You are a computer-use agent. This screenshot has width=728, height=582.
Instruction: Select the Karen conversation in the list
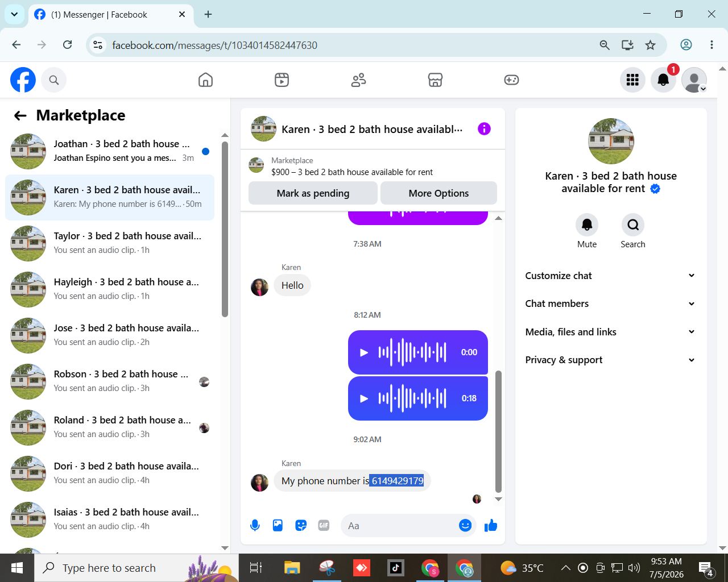[110, 197]
